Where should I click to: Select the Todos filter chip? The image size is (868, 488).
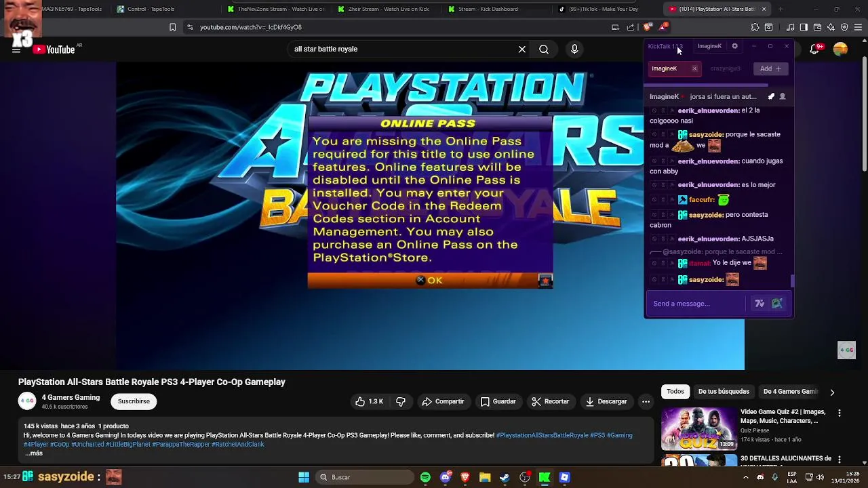tap(675, 392)
